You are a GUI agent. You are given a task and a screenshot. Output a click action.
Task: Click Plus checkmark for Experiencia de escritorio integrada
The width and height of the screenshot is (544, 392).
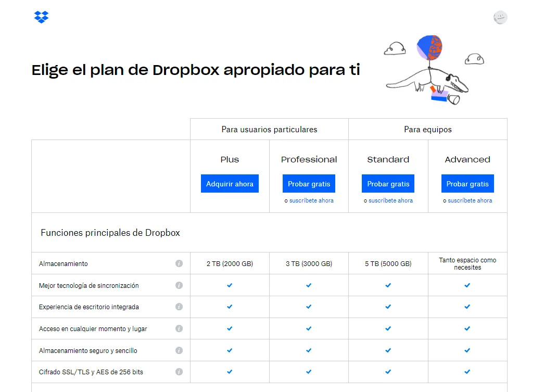pyautogui.click(x=230, y=307)
